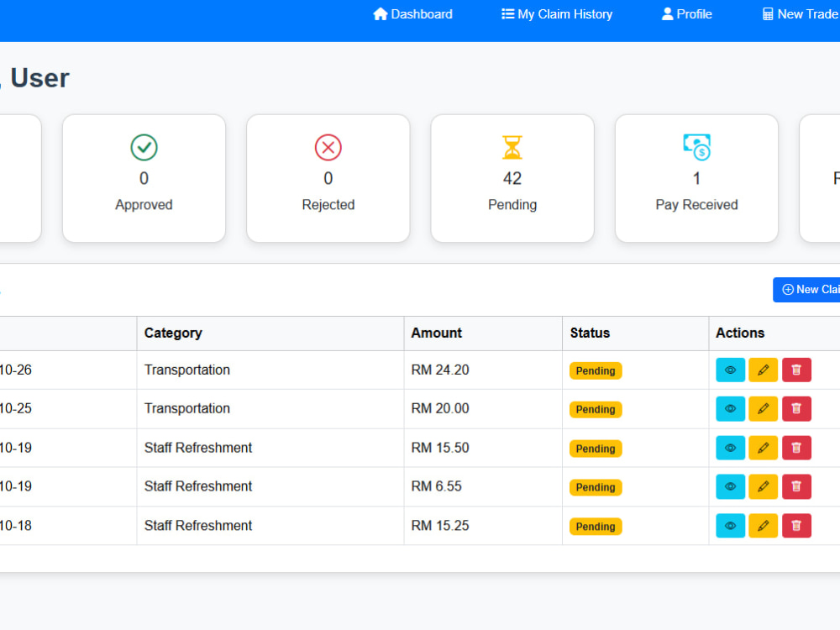Select the Rejected summary card label
The image size is (840, 630).
[328, 205]
